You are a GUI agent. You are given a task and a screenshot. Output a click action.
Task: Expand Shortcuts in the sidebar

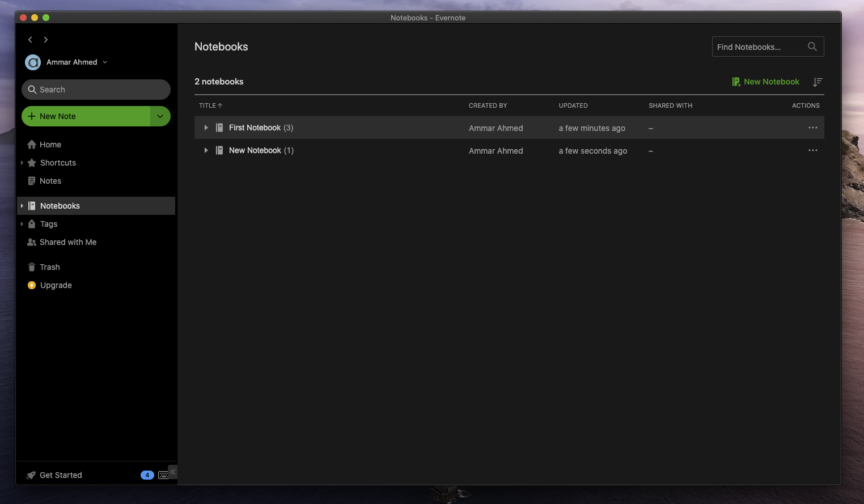[x=22, y=163]
